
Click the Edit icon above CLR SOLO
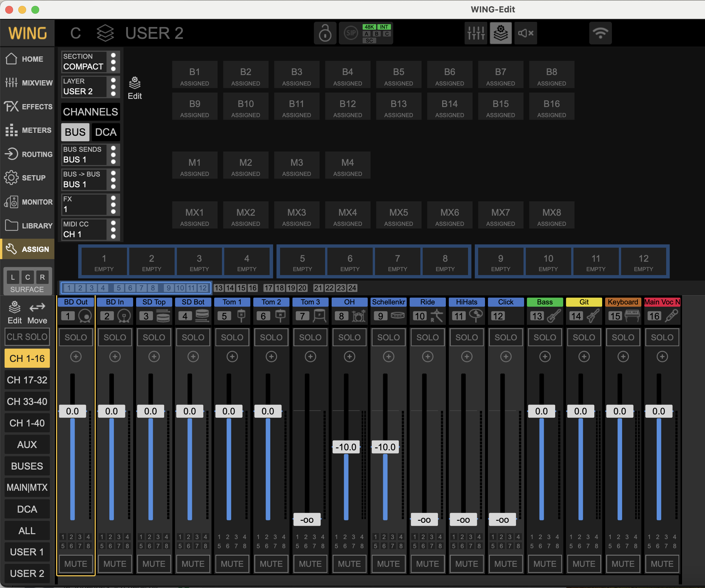coord(14,313)
